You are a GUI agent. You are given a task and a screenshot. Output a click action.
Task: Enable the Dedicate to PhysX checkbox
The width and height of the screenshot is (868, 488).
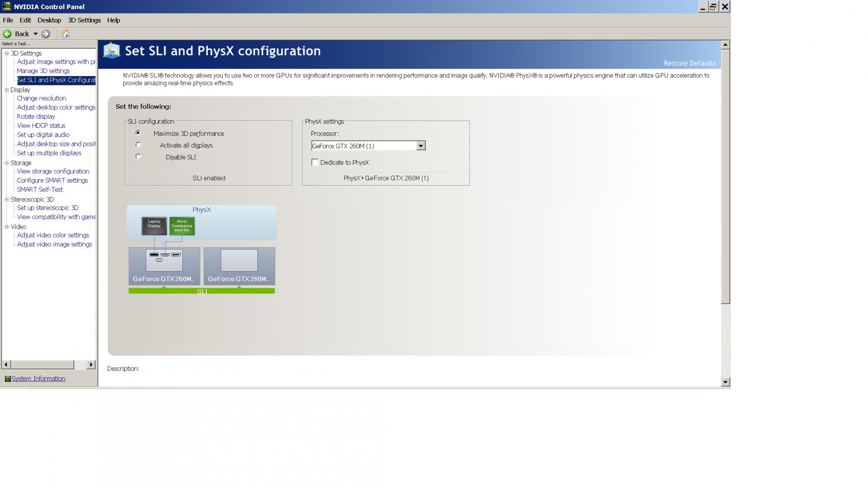pos(315,162)
